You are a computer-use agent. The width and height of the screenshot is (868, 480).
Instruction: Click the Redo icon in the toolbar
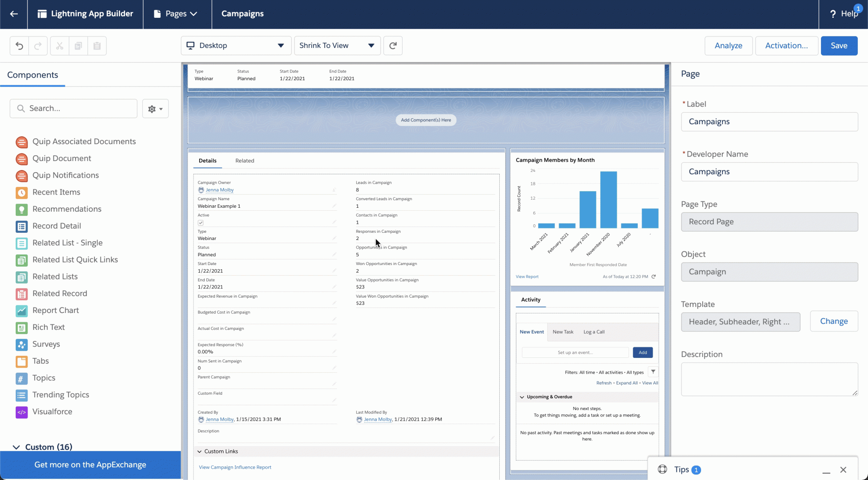38,45
